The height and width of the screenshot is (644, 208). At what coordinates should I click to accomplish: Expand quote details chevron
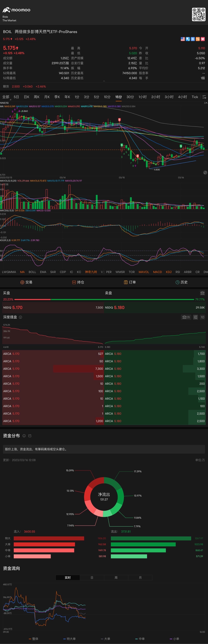(x=104, y=81)
